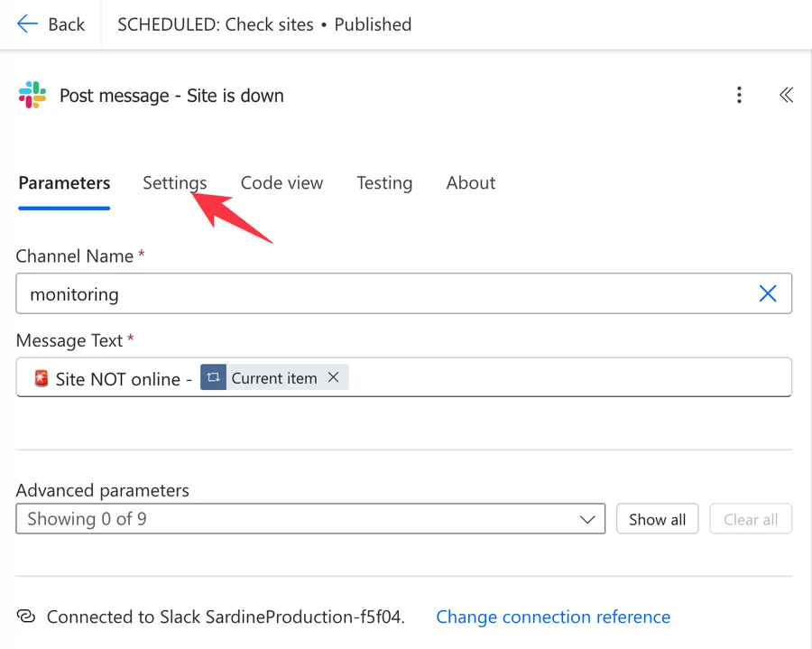Remove the Current item token
Viewport: 812px width, 649px height.
pyautogui.click(x=333, y=378)
